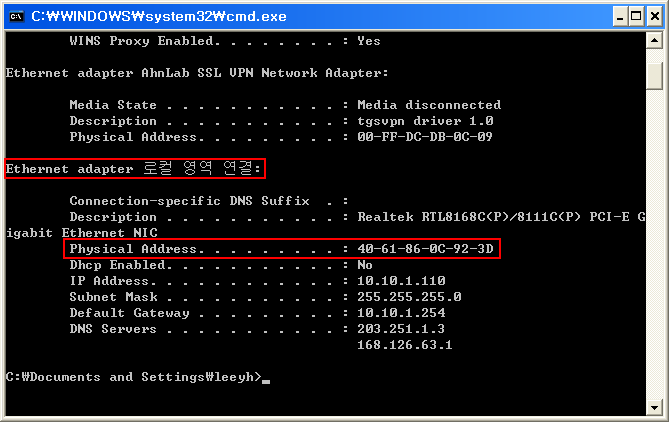Click the default gateway 10.10.1.254 value
Screen dimensions: 669x422
click(401, 313)
